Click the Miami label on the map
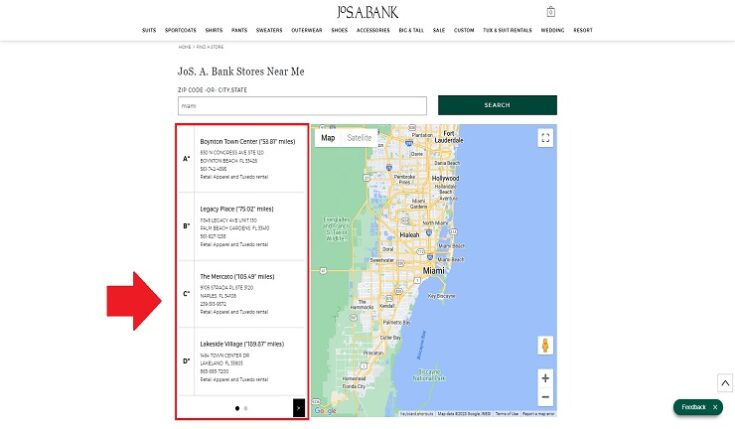 434,271
